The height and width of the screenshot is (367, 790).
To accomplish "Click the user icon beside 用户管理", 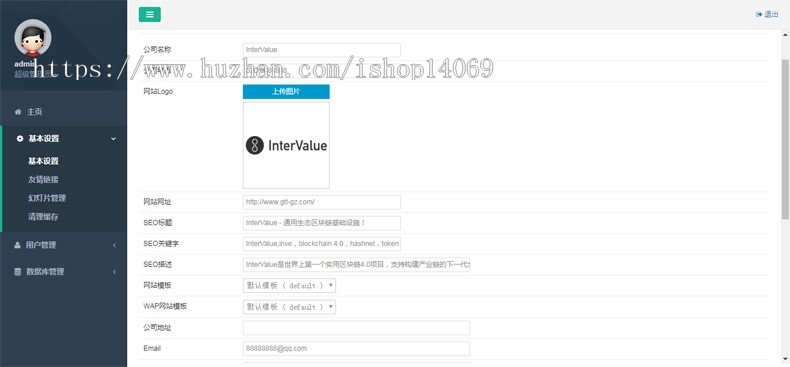I will (18, 245).
